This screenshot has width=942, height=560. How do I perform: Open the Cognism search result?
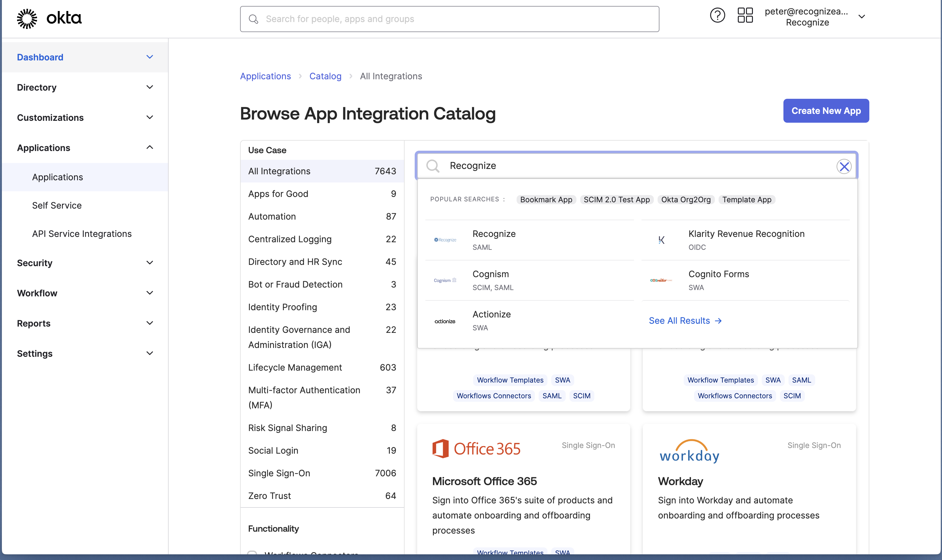coord(529,280)
